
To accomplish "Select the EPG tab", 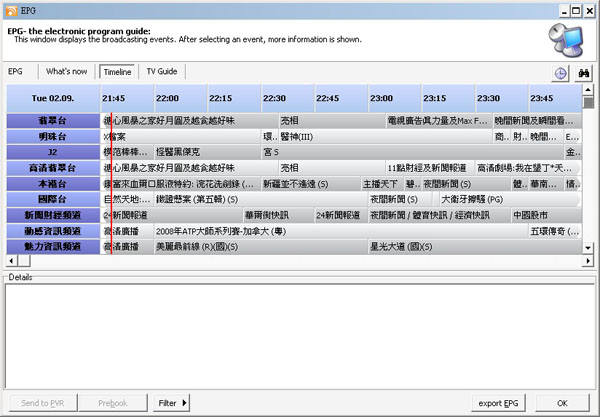I will pyautogui.click(x=16, y=72).
